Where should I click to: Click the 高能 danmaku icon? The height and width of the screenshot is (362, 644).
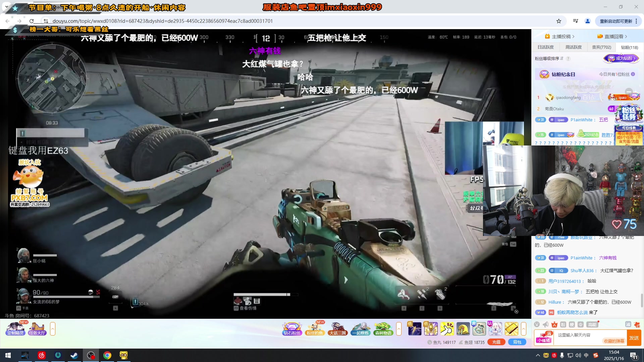tap(592, 324)
